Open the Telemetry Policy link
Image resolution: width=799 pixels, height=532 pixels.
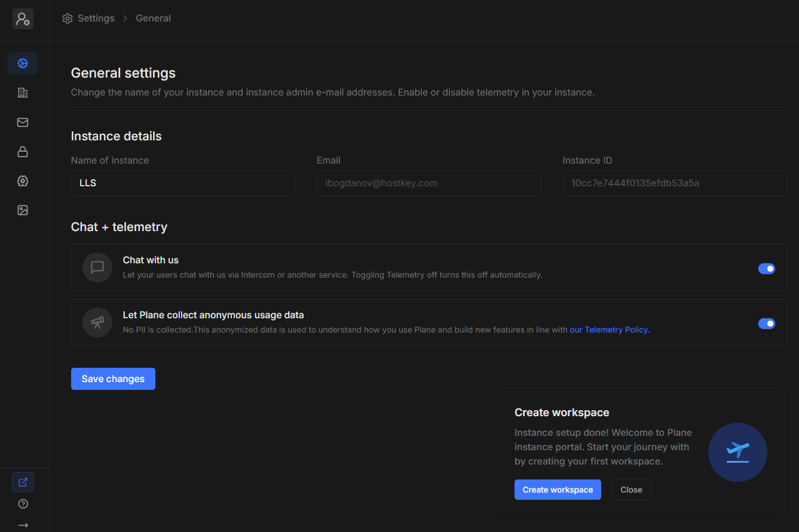click(609, 330)
